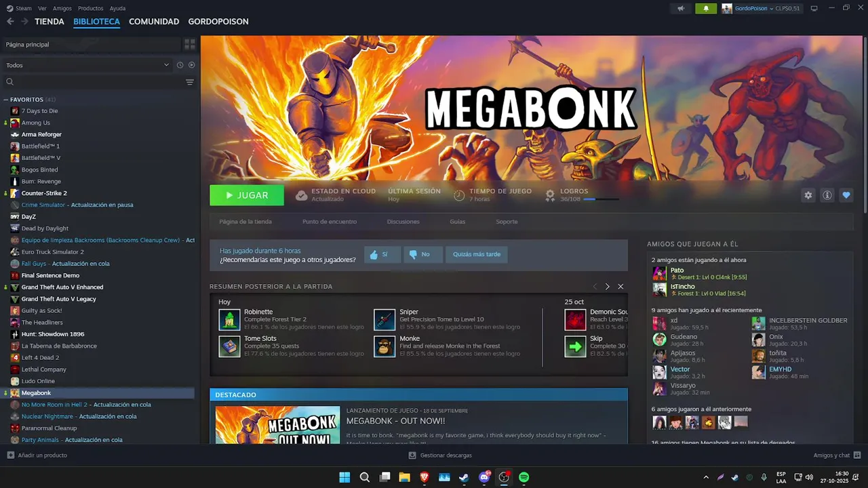The width and height of the screenshot is (868, 488).
Task: Select Counter-Strike 2 in the game list
Action: click(44, 193)
